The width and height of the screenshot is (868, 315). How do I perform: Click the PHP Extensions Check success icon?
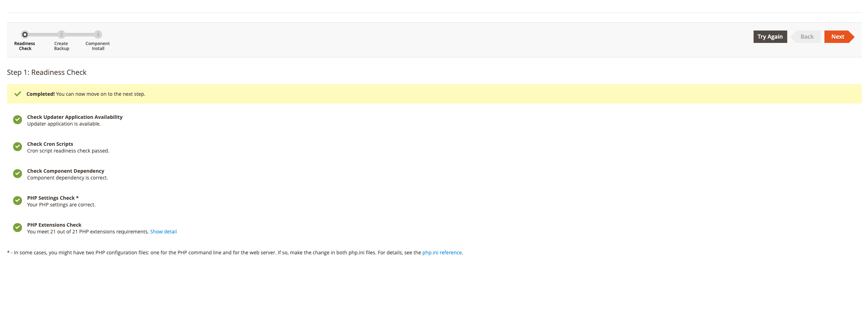coord(17,228)
